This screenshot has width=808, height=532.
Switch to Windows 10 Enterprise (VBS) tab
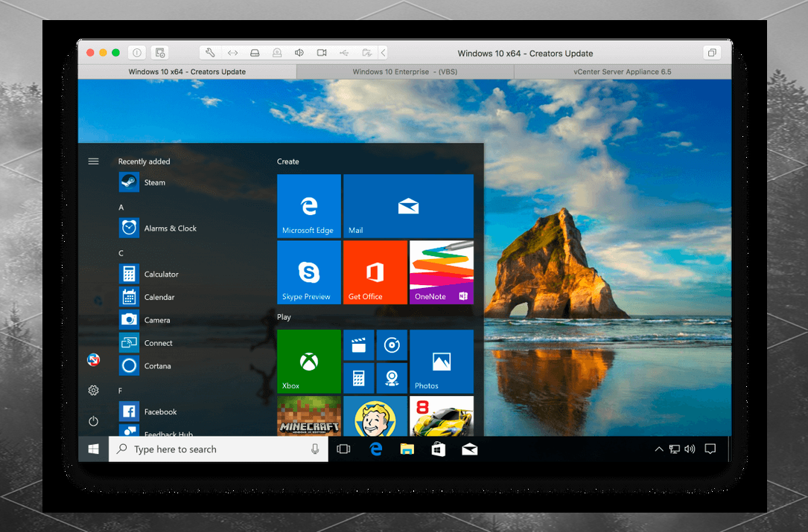[x=404, y=72]
